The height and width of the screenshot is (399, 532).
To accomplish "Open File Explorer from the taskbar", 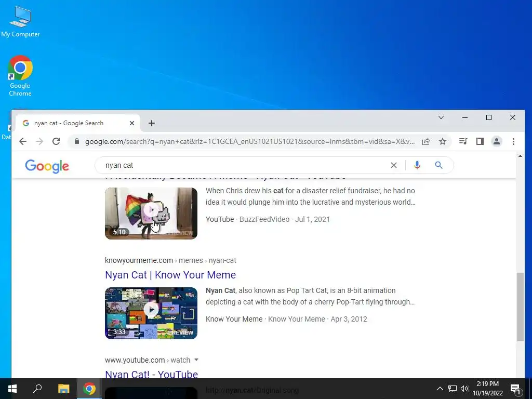I will (x=63, y=389).
